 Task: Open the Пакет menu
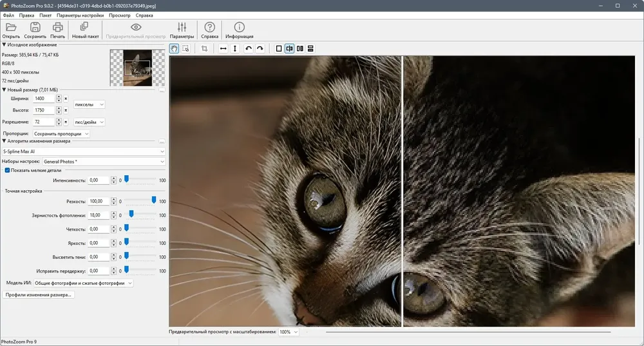[x=45, y=15]
